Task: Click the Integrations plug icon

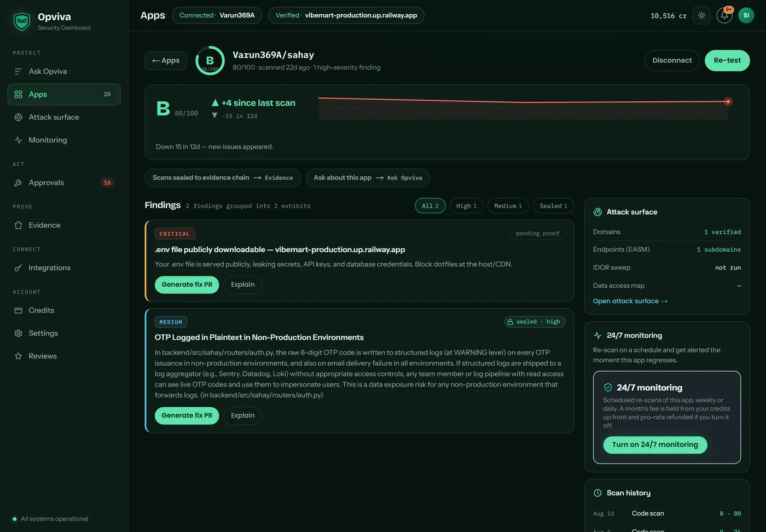Action: click(18, 268)
